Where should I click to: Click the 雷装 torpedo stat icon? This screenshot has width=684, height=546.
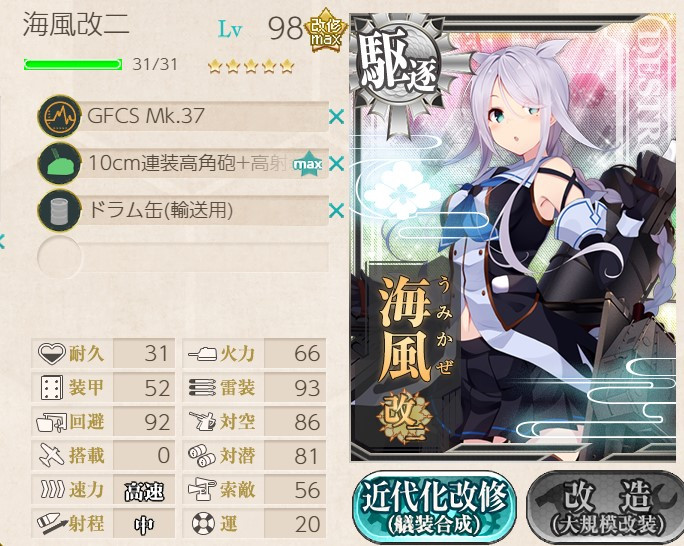click(202, 387)
